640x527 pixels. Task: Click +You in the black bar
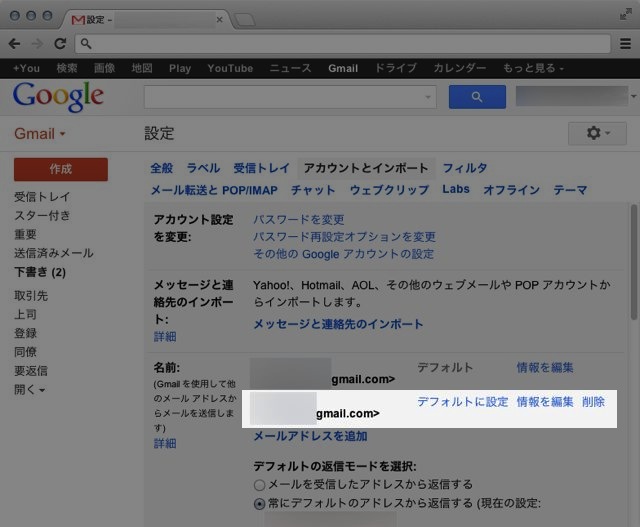27,68
